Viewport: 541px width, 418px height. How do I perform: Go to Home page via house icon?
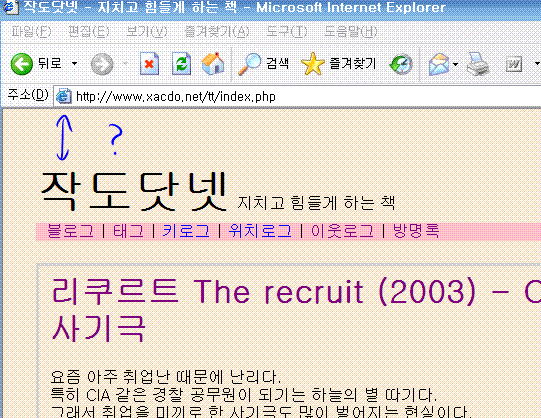tap(213, 63)
